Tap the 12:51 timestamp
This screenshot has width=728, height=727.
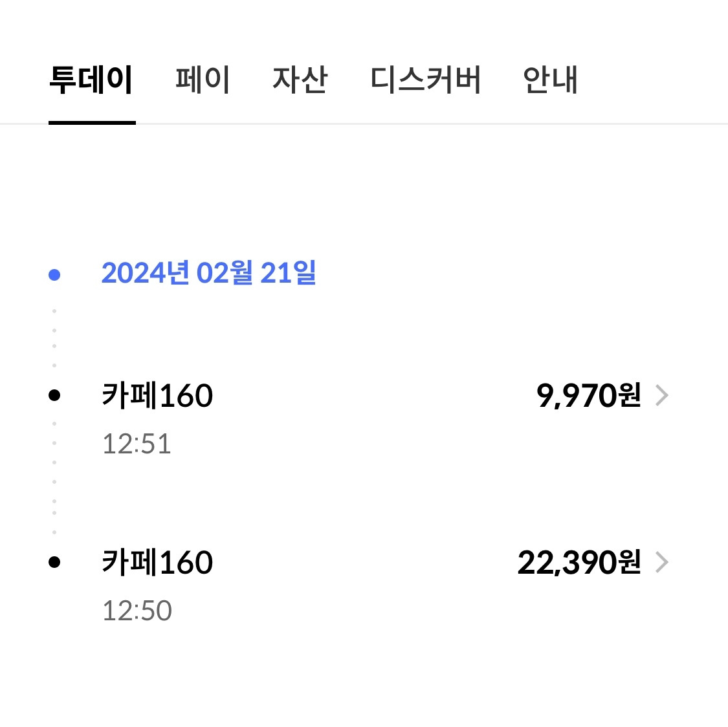(x=137, y=444)
